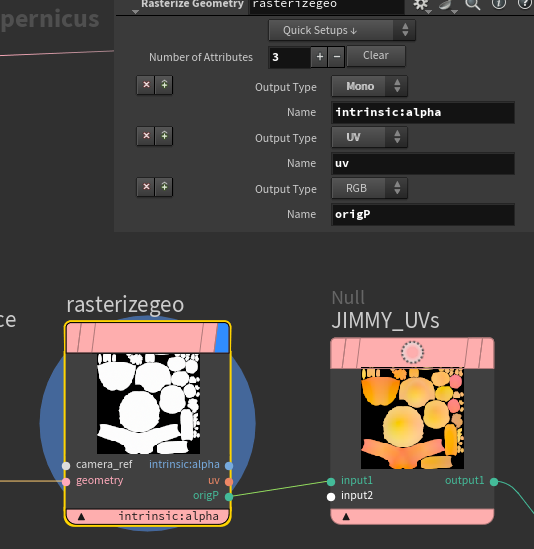Open the gear settings menu in parameter pane
This screenshot has height=549, width=534.
pyautogui.click(x=421, y=5)
